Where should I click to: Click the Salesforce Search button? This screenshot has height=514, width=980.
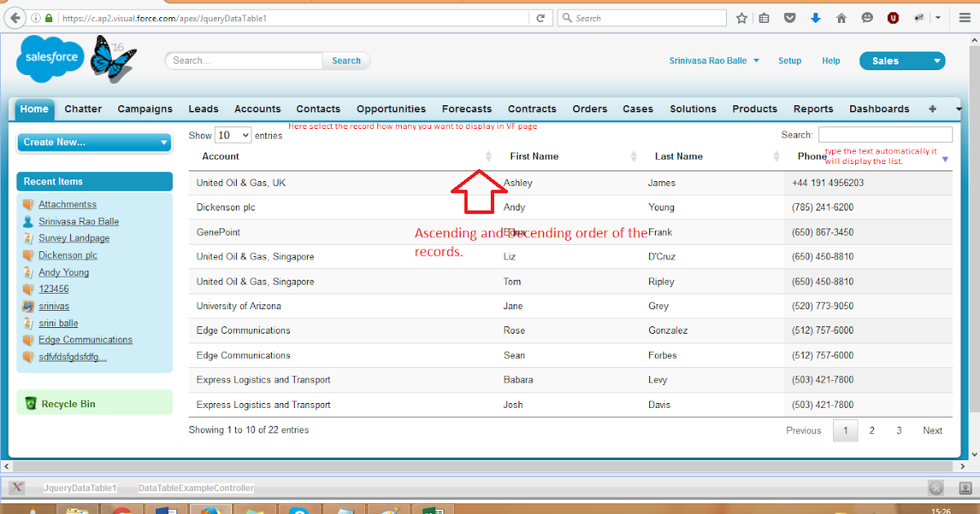(x=346, y=60)
